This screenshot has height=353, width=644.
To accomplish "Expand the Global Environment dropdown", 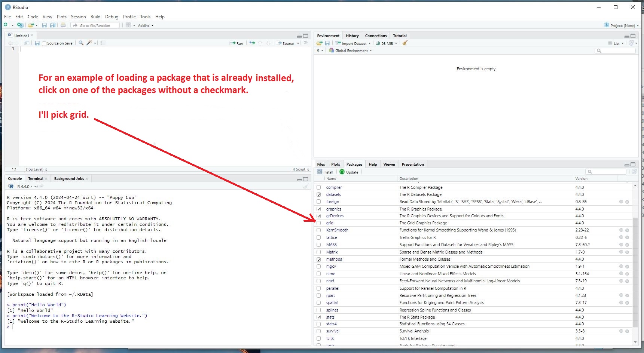I will coord(351,50).
